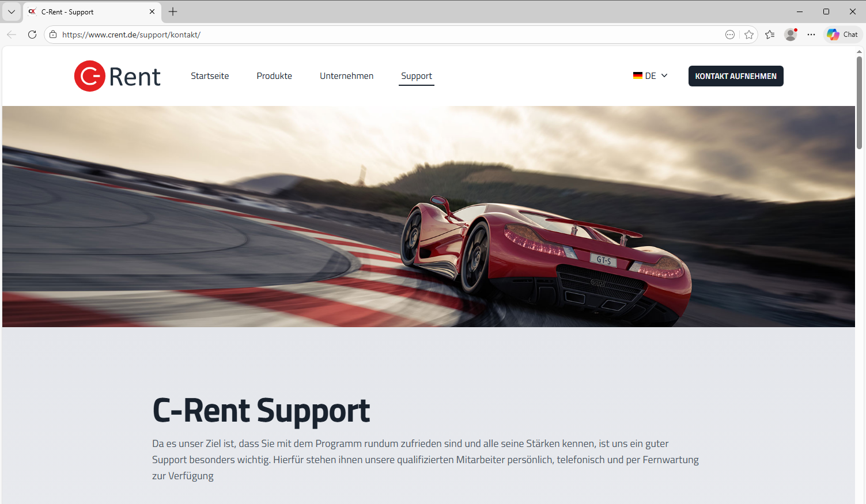
Task: Open the tab search chevron
Action: pos(12,12)
